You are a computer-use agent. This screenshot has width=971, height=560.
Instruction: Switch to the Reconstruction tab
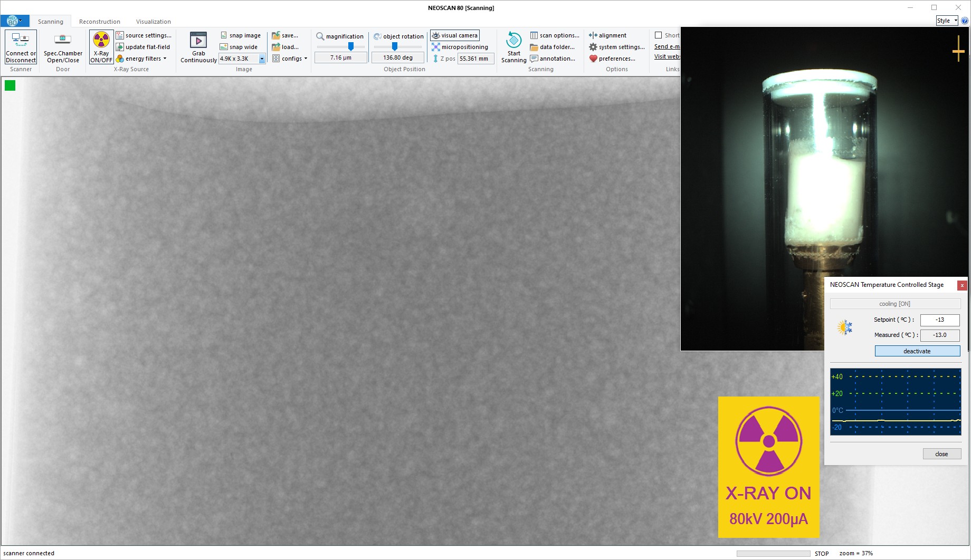(99, 22)
